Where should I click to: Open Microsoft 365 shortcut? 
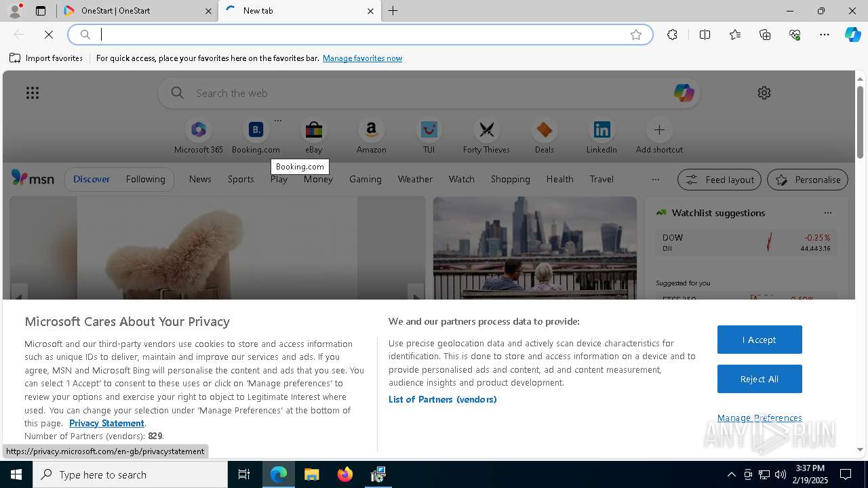coord(199,136)
